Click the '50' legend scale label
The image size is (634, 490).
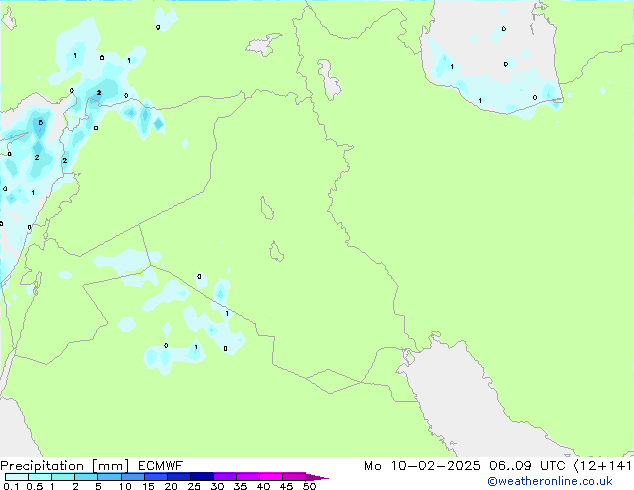click(x=309, y=486)
